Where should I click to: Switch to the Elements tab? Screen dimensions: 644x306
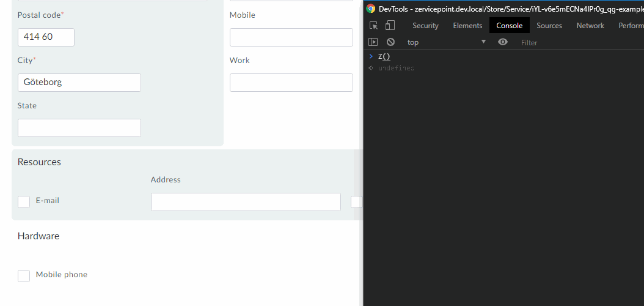[x=467, y=26]
